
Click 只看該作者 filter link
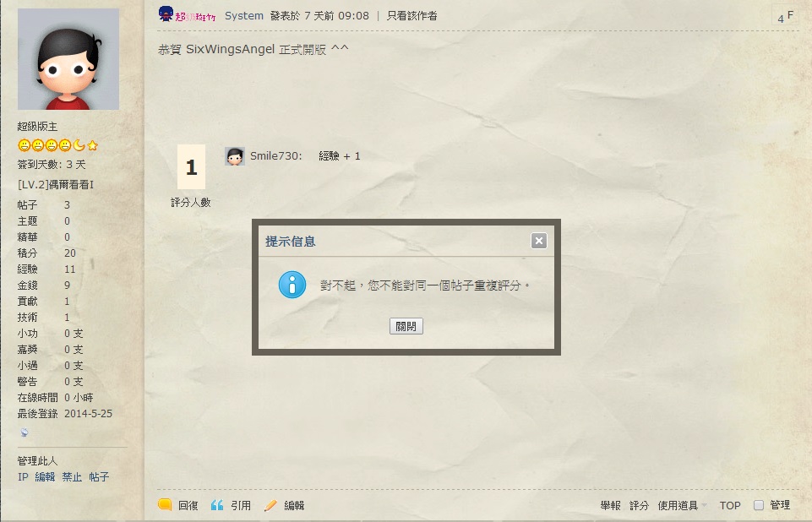point(411,16)
